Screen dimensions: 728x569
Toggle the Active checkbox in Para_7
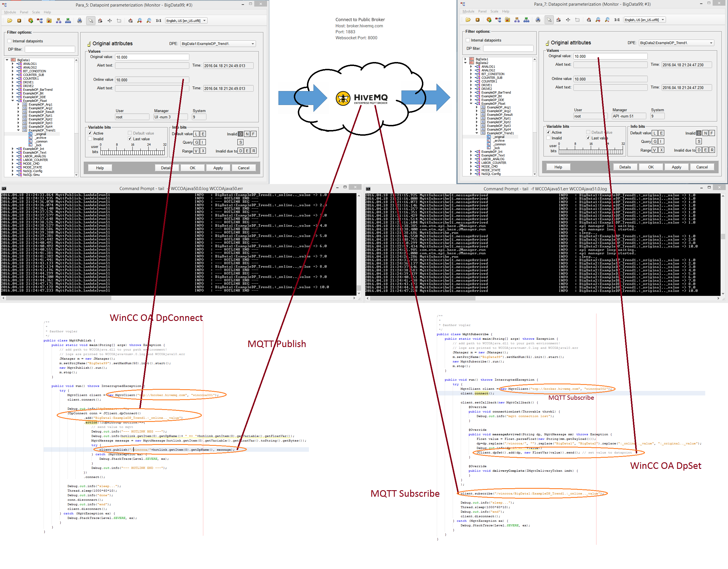(548, 132)
